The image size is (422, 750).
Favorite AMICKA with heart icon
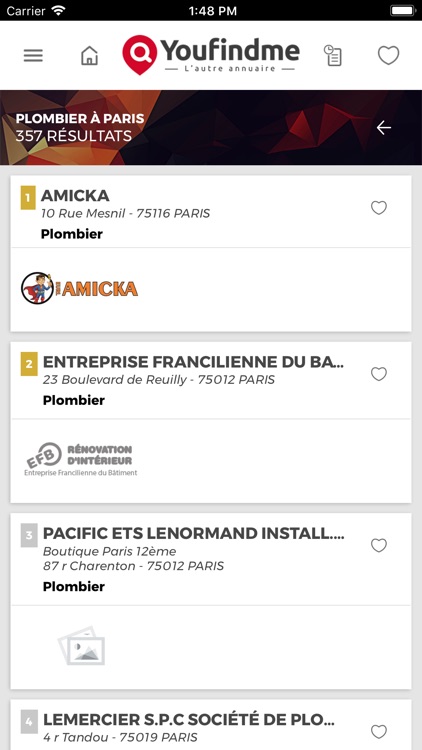[x=379, y=208]
